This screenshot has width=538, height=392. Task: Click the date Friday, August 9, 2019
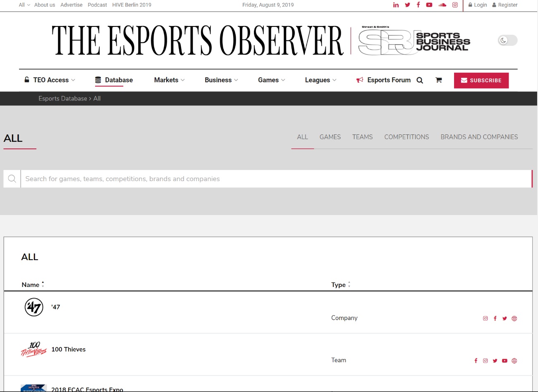[268, 5]
